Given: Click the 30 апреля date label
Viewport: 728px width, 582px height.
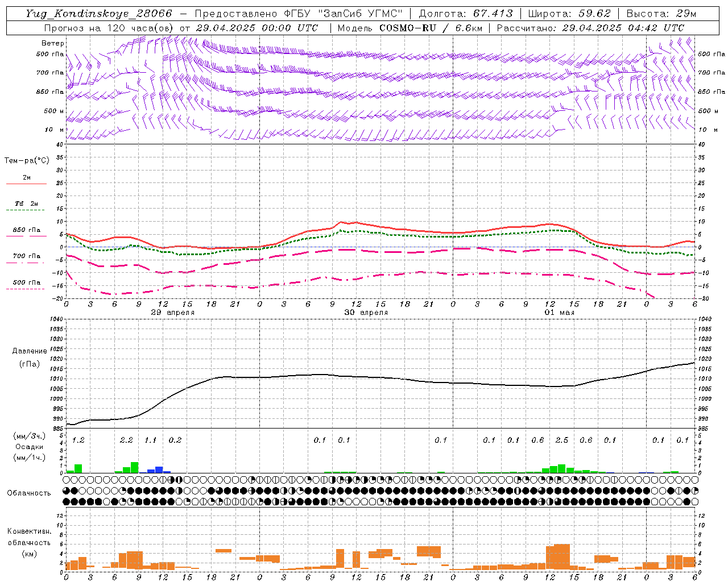Looking at the screenshot, I should (366, 313).
